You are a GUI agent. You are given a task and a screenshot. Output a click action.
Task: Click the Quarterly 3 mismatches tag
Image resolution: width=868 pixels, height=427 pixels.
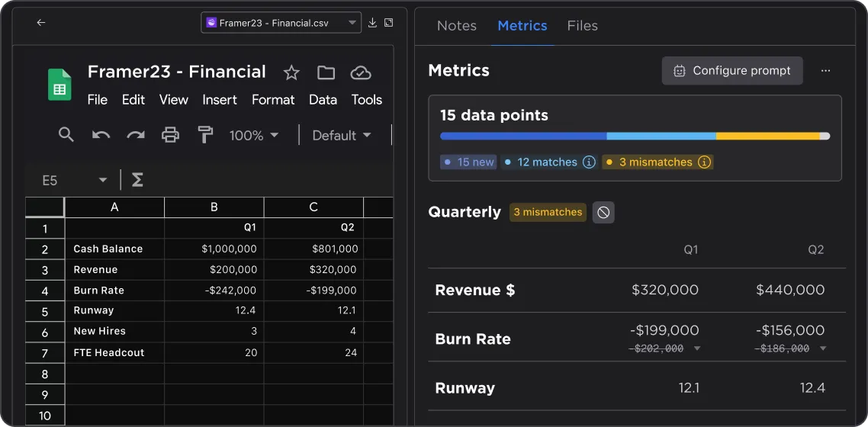548,213
